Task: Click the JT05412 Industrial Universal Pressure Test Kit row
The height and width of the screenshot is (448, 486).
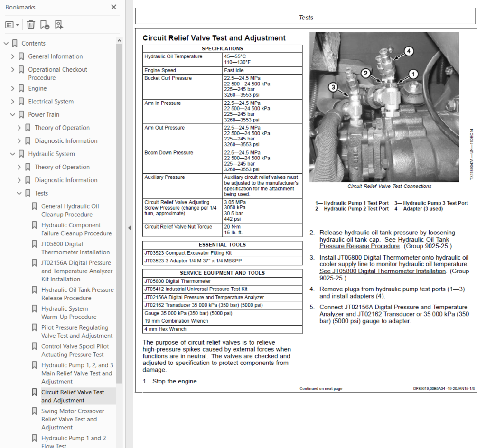Action: click(x=222, y=289)
